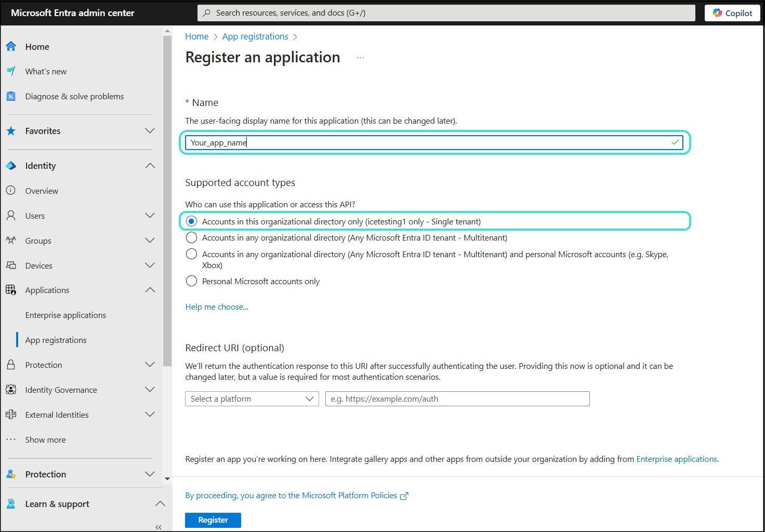The width and height of the screenshot is (765, 532).
Task: Collapse the Identity section chevron
Action: (150, 166)
